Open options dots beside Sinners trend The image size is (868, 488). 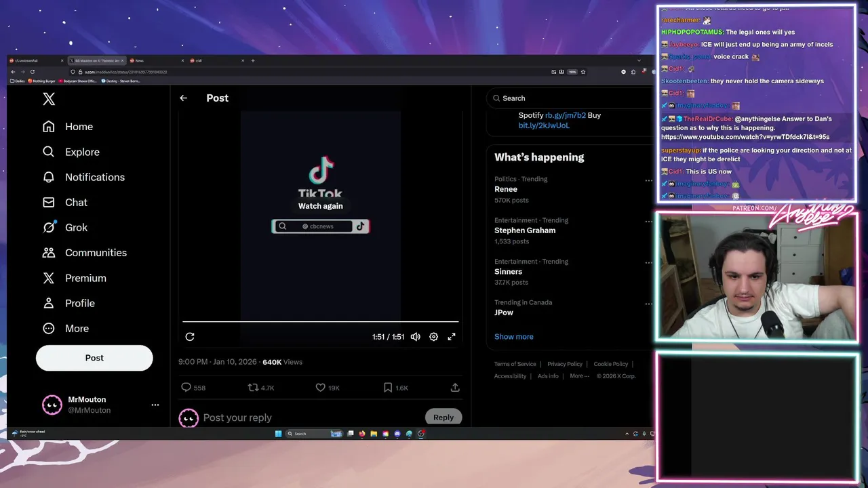[x=648, y=264]
